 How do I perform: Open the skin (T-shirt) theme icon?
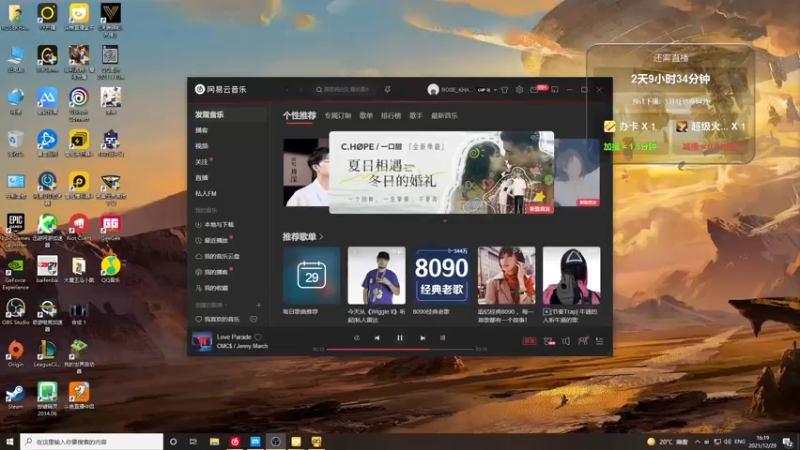tap(505, 90)
